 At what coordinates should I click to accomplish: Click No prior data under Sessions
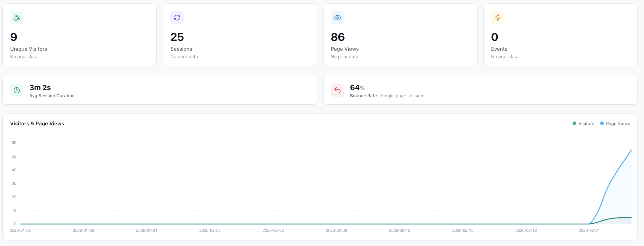[184, 57]
